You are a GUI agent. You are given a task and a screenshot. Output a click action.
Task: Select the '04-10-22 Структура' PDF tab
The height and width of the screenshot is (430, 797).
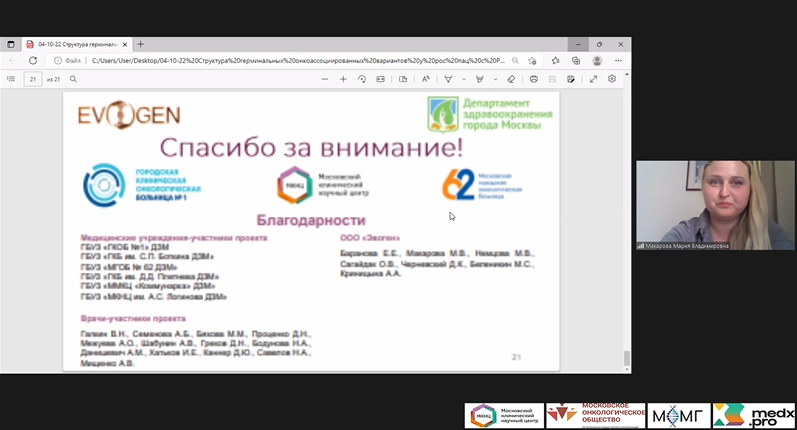77,44
